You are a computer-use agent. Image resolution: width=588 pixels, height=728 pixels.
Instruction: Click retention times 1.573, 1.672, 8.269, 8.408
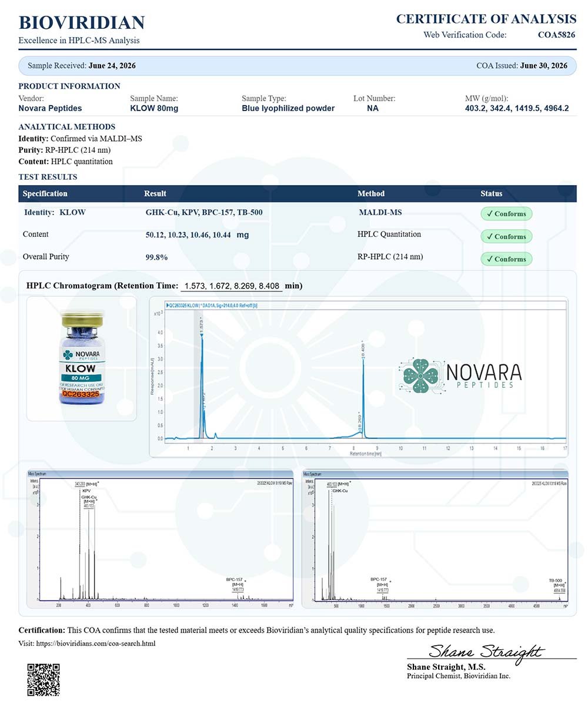tap(232, 286)
